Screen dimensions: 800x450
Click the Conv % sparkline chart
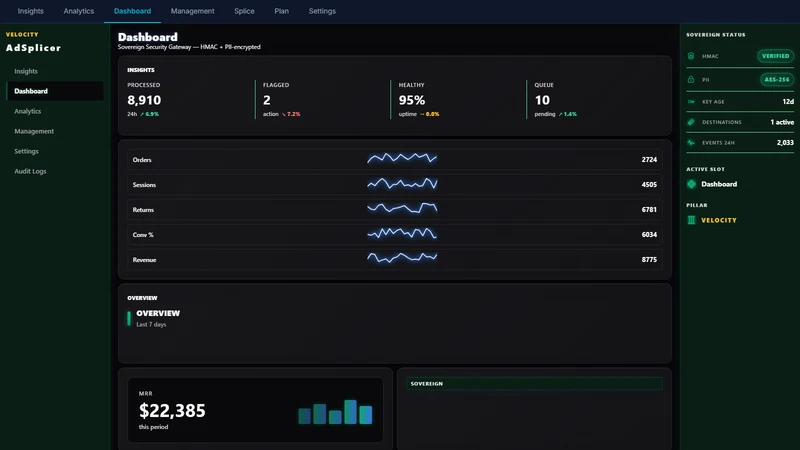[x=402, y=233]
